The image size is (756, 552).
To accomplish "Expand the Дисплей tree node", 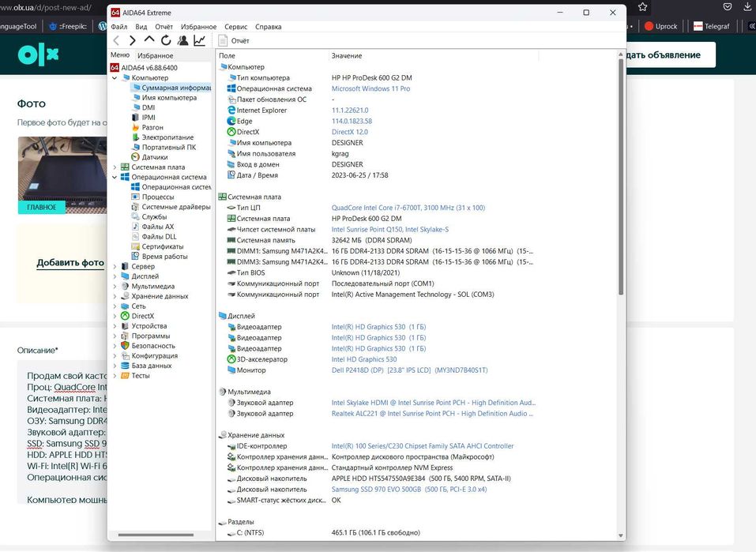I will [x=115, y=276].
